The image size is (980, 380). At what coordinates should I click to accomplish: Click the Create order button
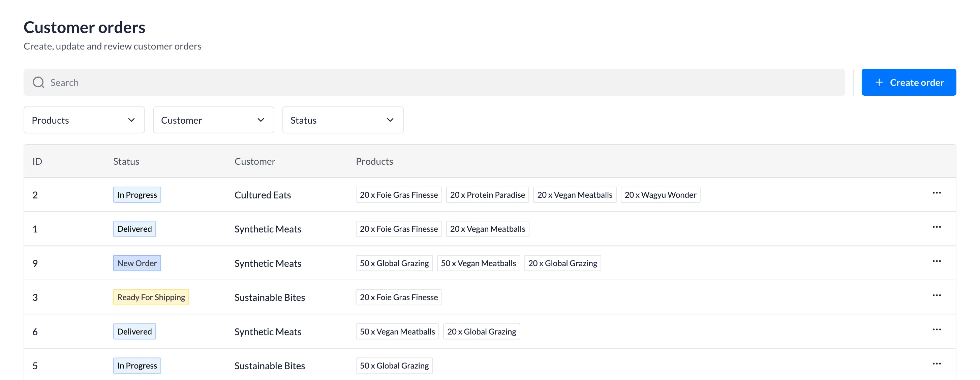click(909, 82)
